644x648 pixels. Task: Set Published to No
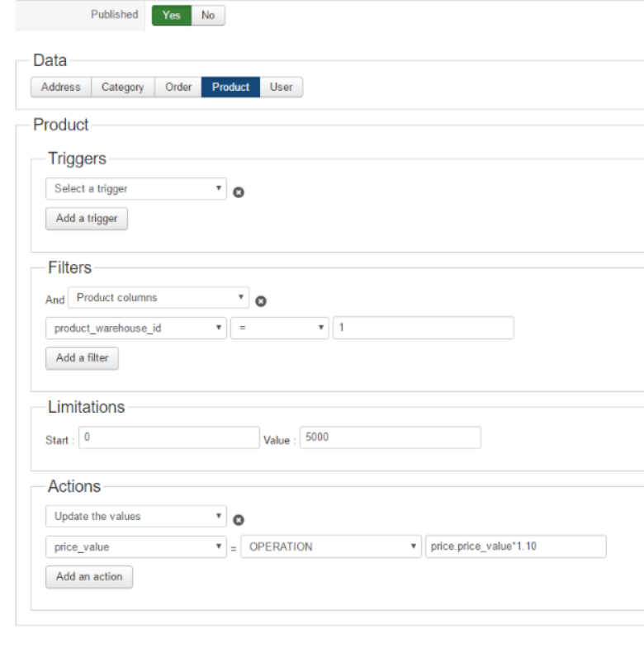coord(208,15)
